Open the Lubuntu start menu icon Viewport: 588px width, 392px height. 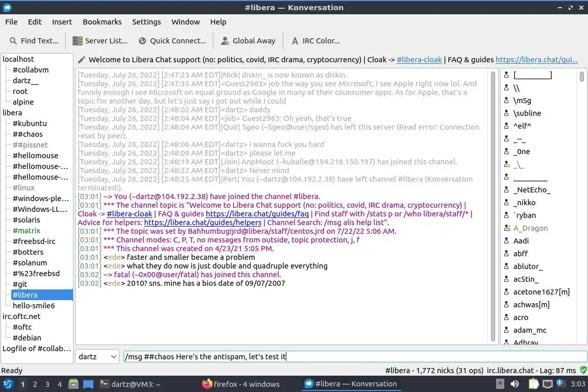tap(8, 384)
